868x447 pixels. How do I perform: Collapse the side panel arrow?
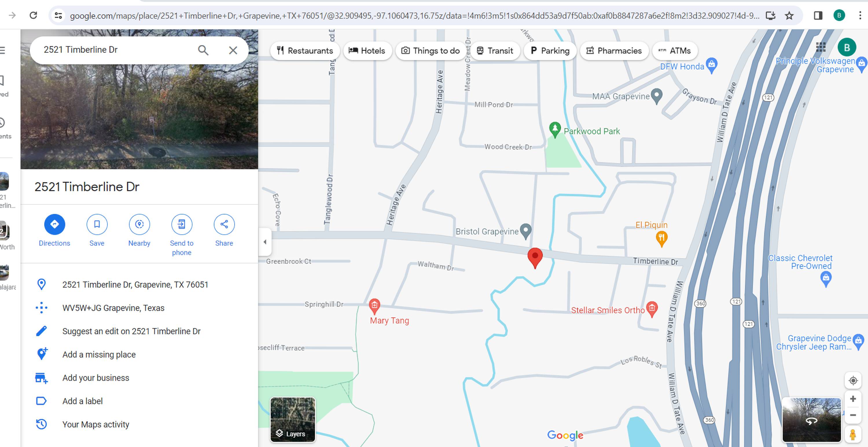coord(265,242)
